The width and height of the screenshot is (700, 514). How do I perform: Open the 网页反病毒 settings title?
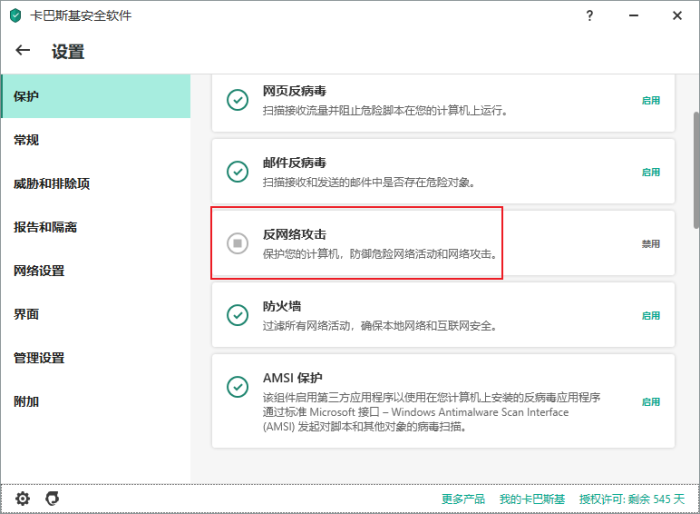[x=294, y=91]
